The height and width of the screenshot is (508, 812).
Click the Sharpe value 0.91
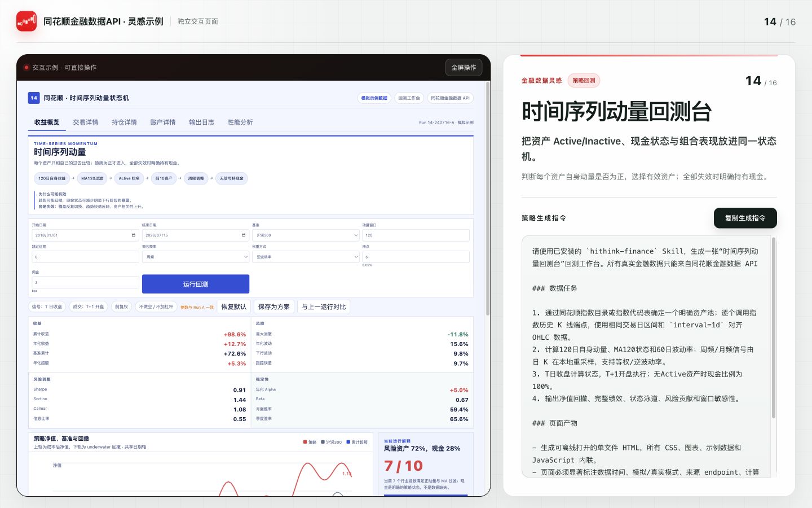(x=240, y=390)
